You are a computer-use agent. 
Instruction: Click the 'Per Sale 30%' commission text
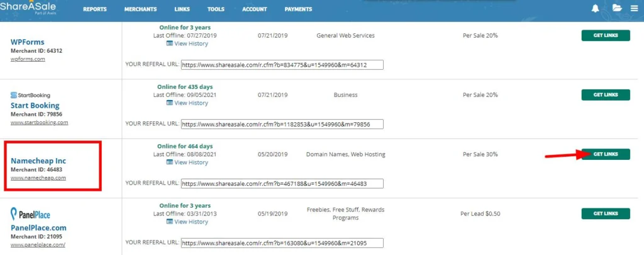pyautogui.click(x=480, y=154)
